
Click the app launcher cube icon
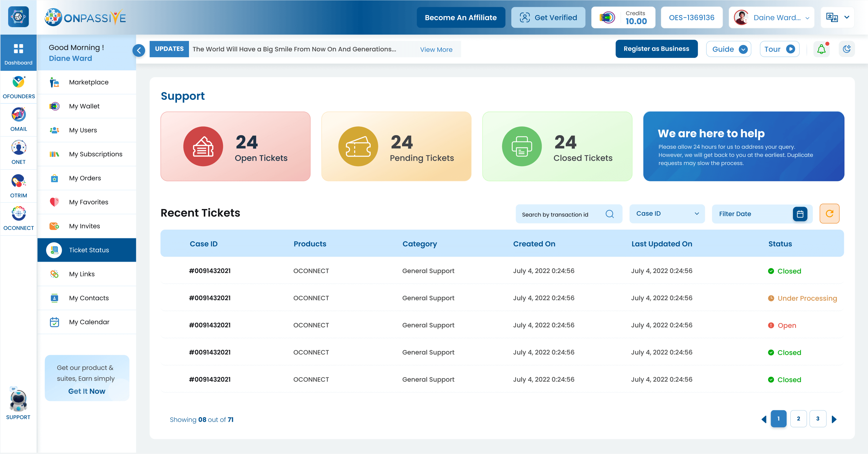point(18,17)
